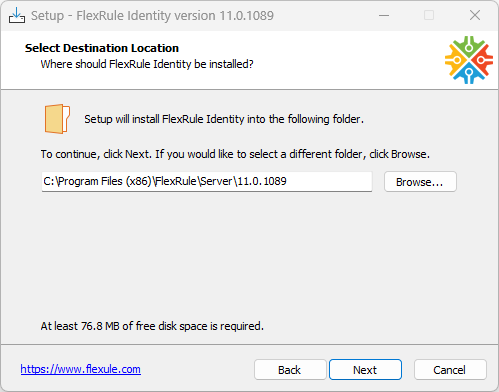This screenshot has width=499, height=392.
Task: Click 'Setup will install FlexRule Identity' sentence
Action: (x=224, y=119)
